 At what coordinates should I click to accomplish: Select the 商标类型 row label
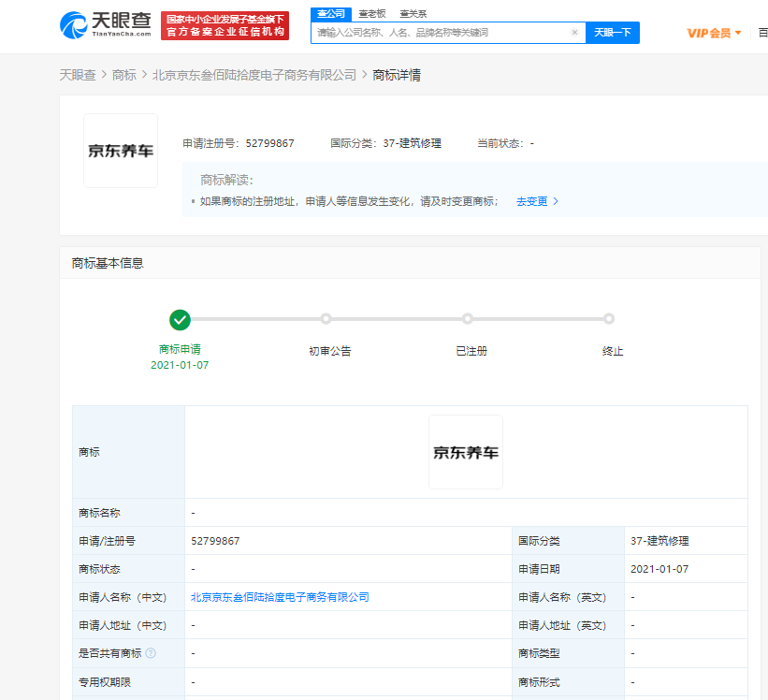coord(539,653)
